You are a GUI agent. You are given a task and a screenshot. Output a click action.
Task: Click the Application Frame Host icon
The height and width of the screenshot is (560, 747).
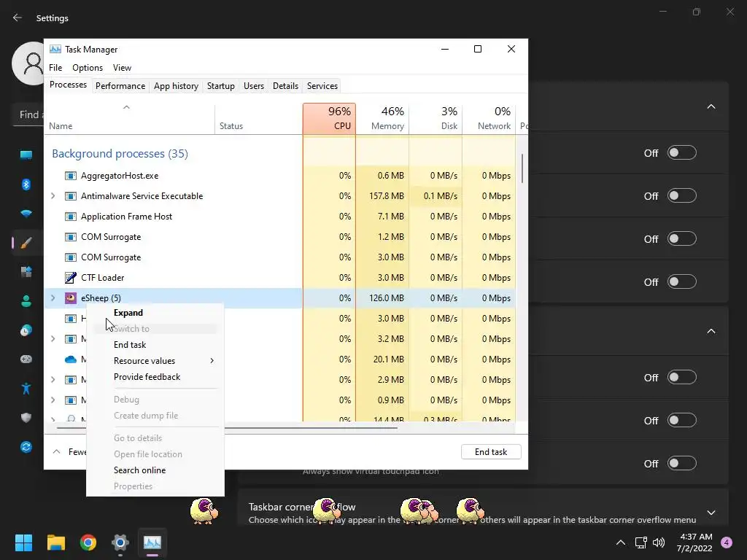pos(71,217)
